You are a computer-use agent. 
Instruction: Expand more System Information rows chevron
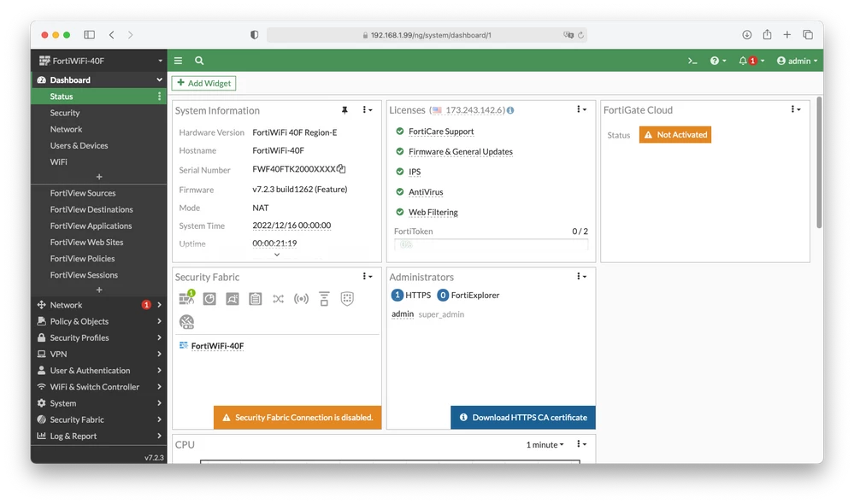click(x=277, y=255)
